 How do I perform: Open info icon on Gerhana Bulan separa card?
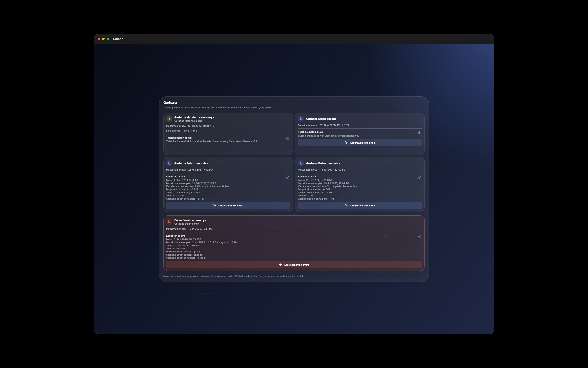point(420,133)
